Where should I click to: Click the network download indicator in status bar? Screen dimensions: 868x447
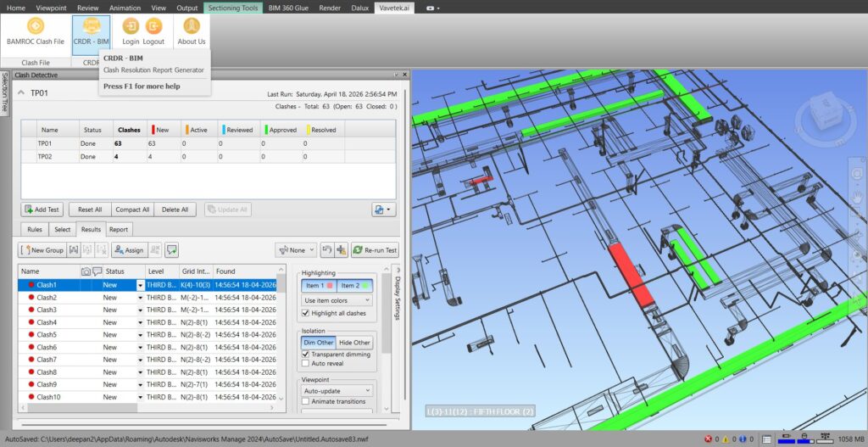pyautogui.click(x=825, y=439)
